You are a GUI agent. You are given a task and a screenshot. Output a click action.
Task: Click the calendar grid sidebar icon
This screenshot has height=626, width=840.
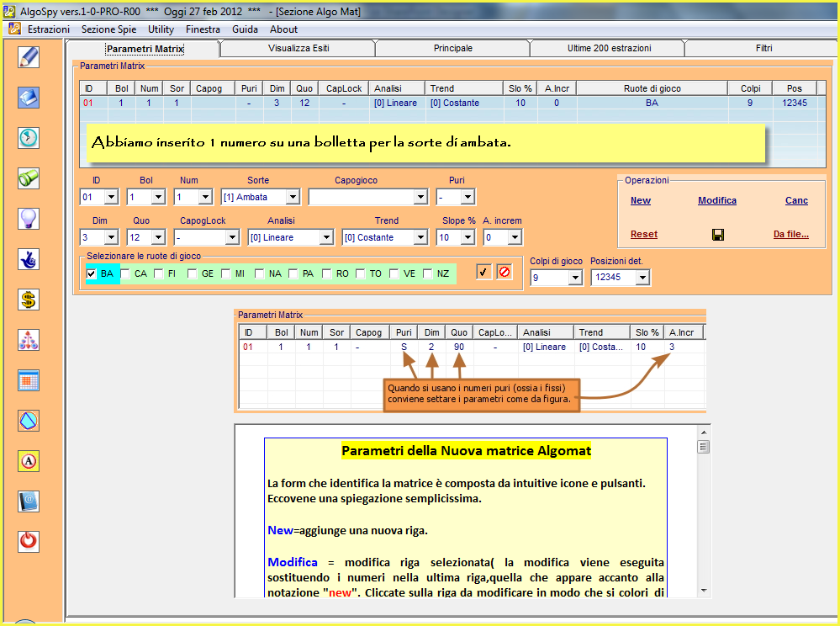click(29, 380)
